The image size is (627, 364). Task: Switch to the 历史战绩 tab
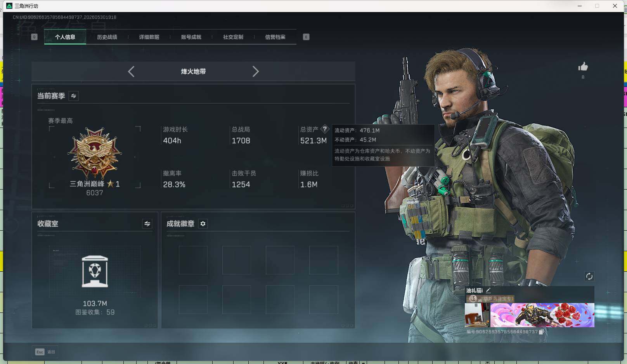[107, 37]
